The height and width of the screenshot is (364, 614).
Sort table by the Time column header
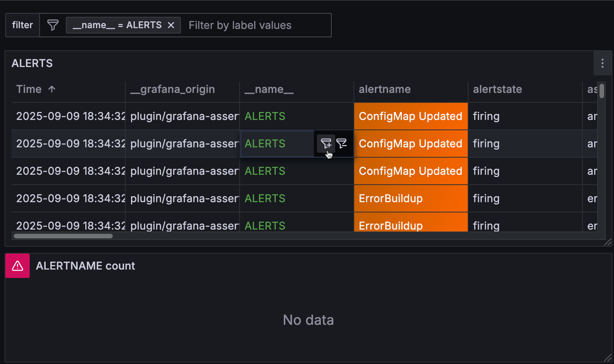pyautogui.click(x=29, y=89)
